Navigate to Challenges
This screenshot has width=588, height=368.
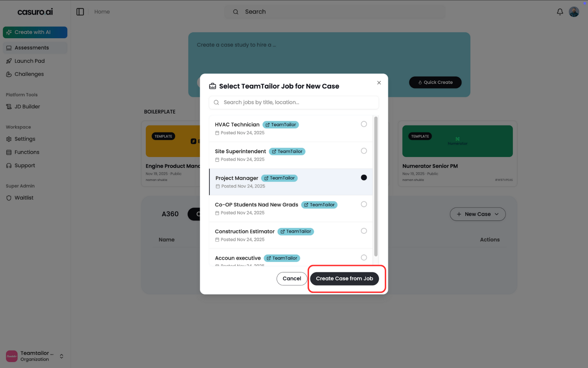click(29, 74)
